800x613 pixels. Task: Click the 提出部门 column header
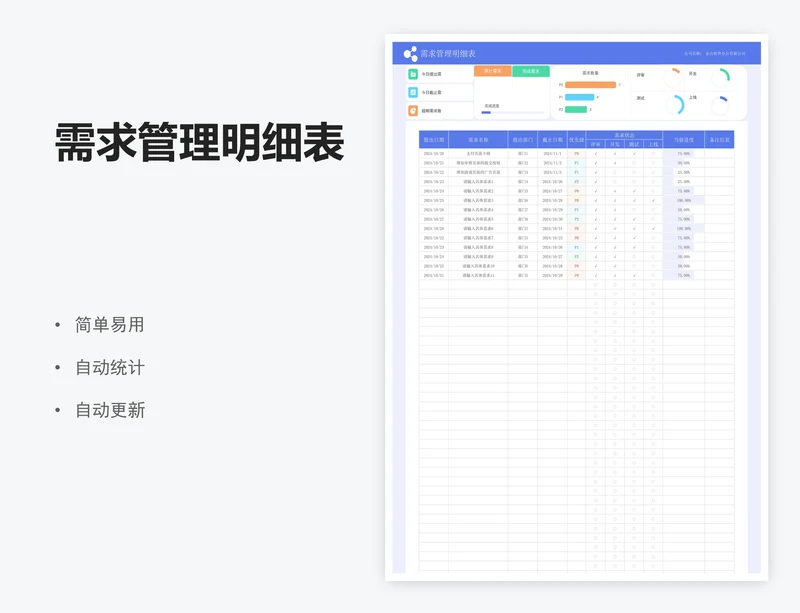[x=522, y=139]
